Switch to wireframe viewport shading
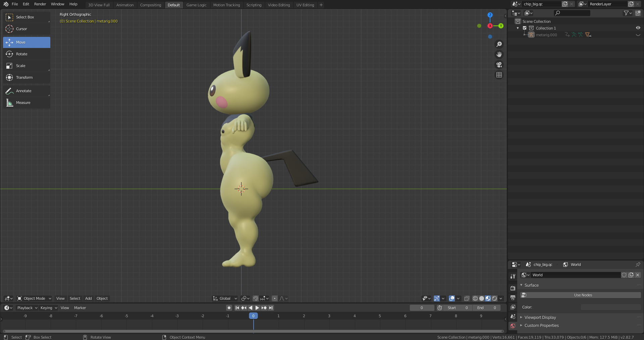 point(475,298)
